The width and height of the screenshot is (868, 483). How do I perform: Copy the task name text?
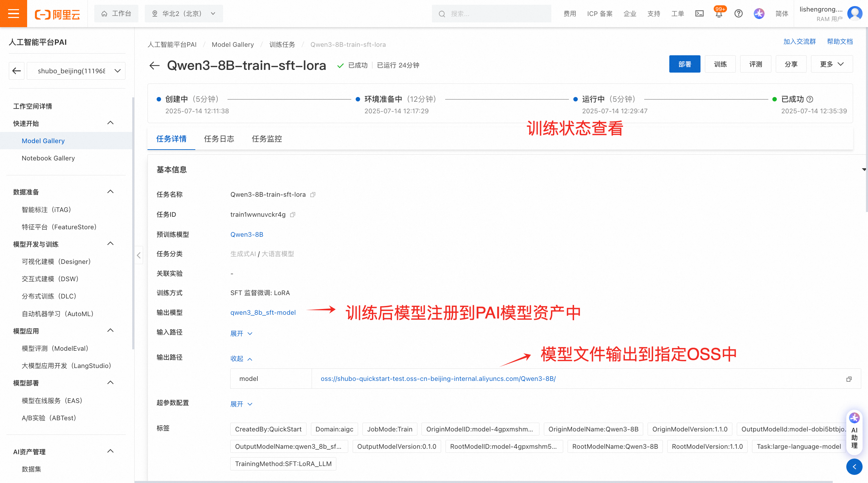tap(313, 194)
